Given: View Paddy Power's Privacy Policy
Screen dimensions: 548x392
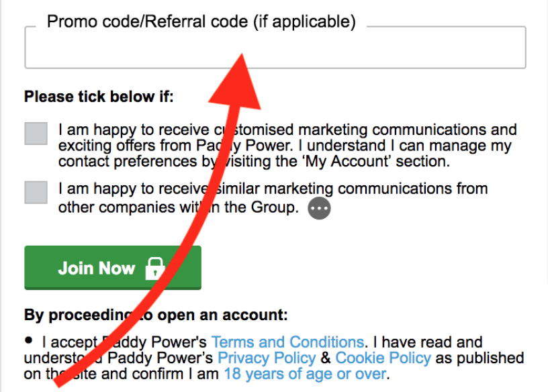Looking at the screenshot, I should [266, 358].
